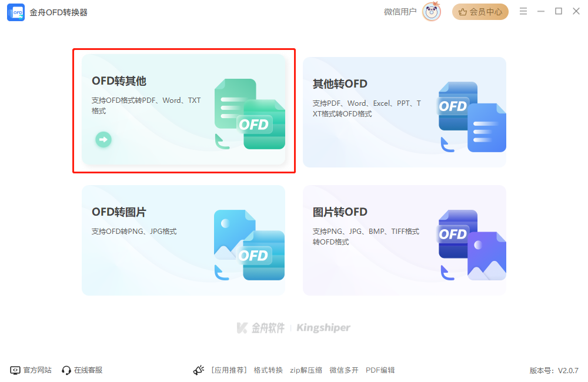Click the 微信用户 username label
Viewport: 588px width, 382px height.
[x=400, y=12]
